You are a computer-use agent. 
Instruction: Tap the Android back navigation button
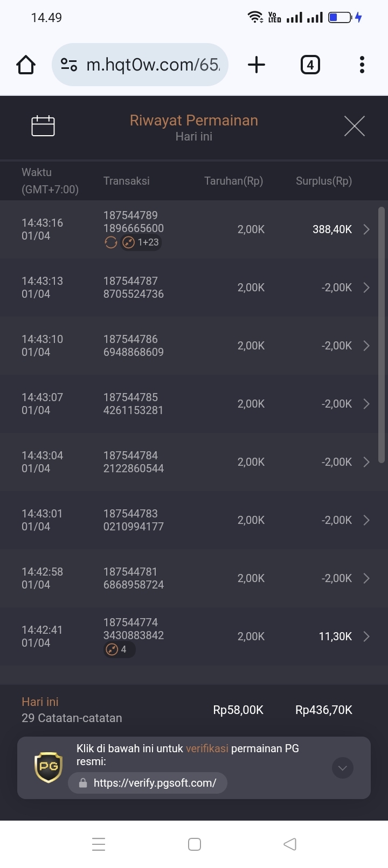coord(290,844)
